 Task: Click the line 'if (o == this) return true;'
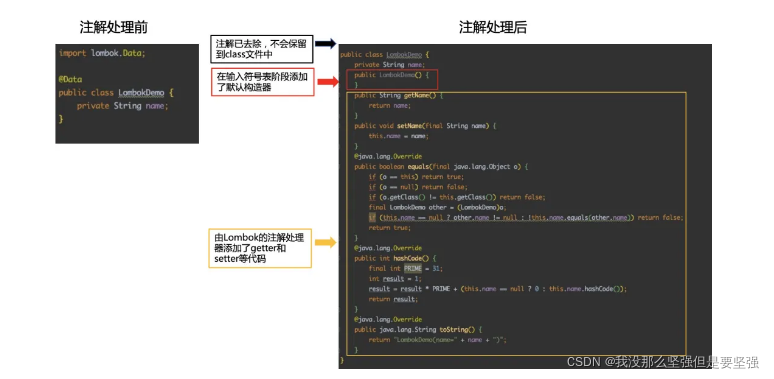(x=416, y=177)
